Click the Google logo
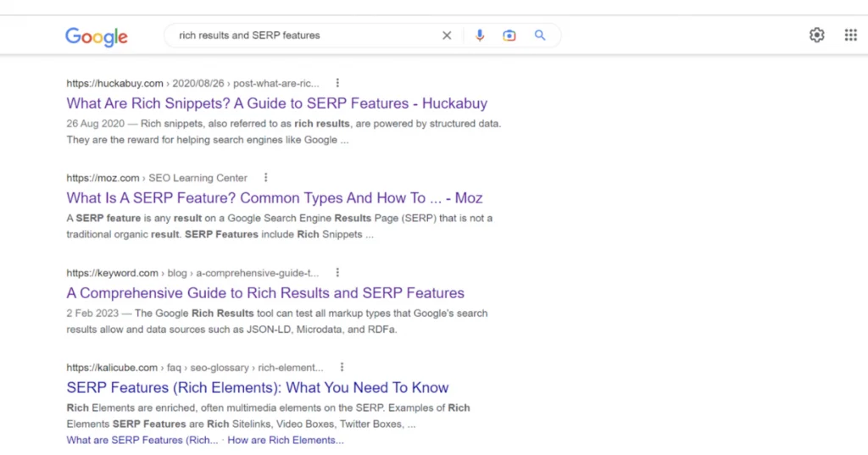The image size is (868, 455). (x=97, y=36)
